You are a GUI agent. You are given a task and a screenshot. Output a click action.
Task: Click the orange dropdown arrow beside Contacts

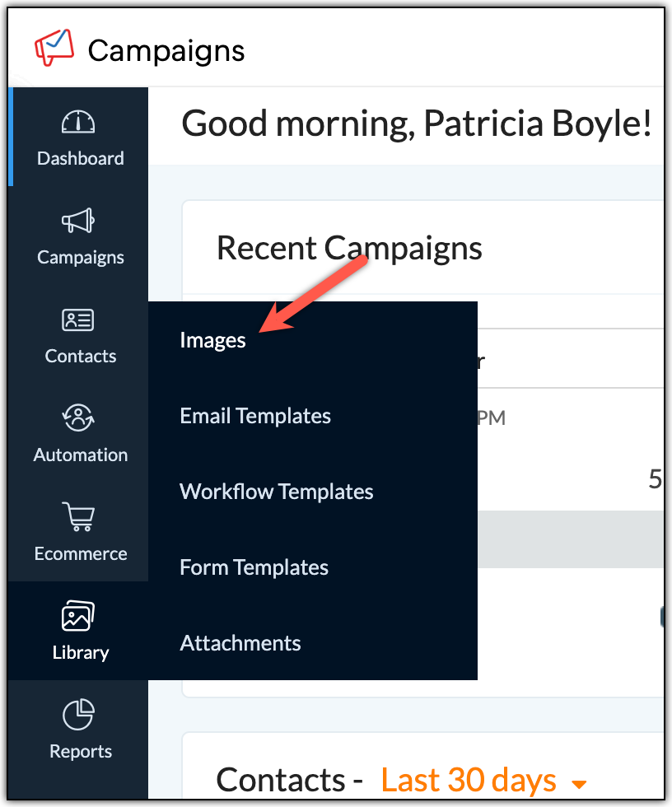pyautogui.click(x=579, y=782)
